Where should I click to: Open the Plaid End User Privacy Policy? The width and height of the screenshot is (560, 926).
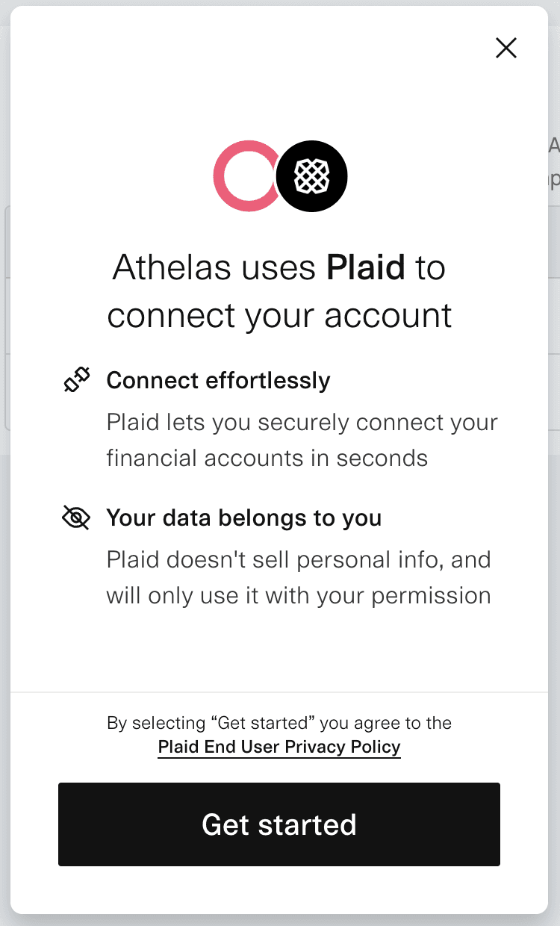[279, 748]
